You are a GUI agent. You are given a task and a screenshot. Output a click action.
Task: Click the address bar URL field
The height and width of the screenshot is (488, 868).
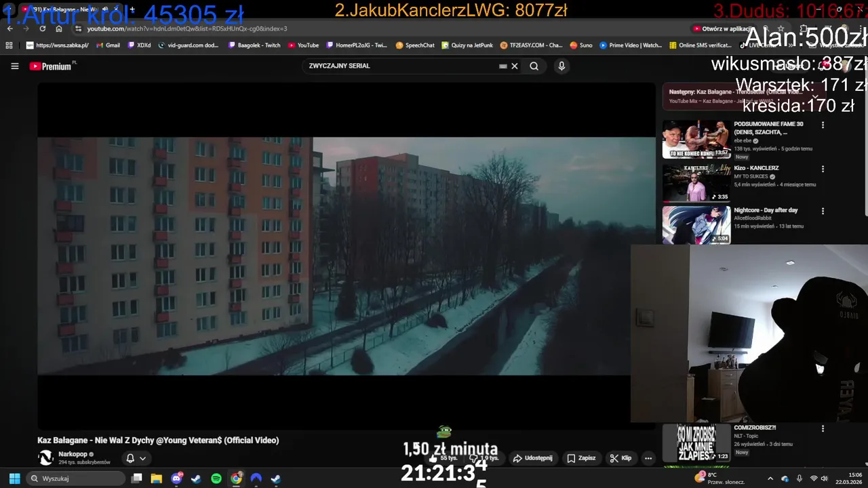click(x=380, y=28)
